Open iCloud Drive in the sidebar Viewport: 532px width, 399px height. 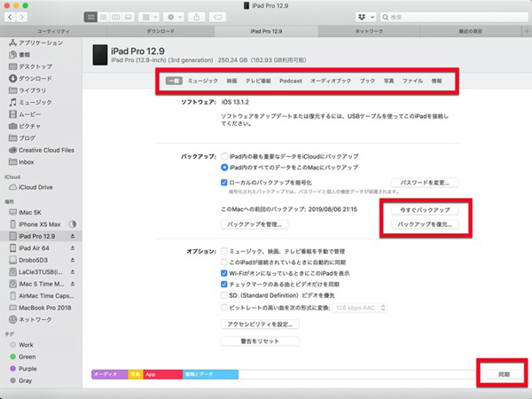click(x=31, y=187)
